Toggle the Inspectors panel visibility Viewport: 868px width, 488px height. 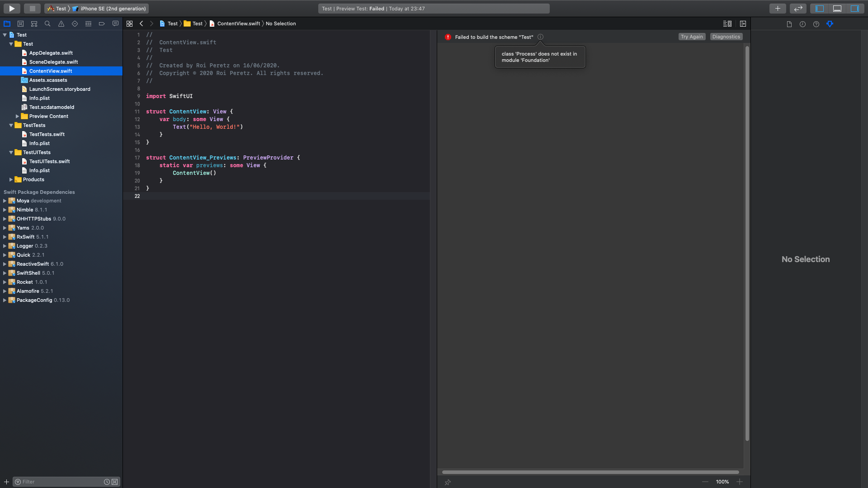click(x=854, y=8)
